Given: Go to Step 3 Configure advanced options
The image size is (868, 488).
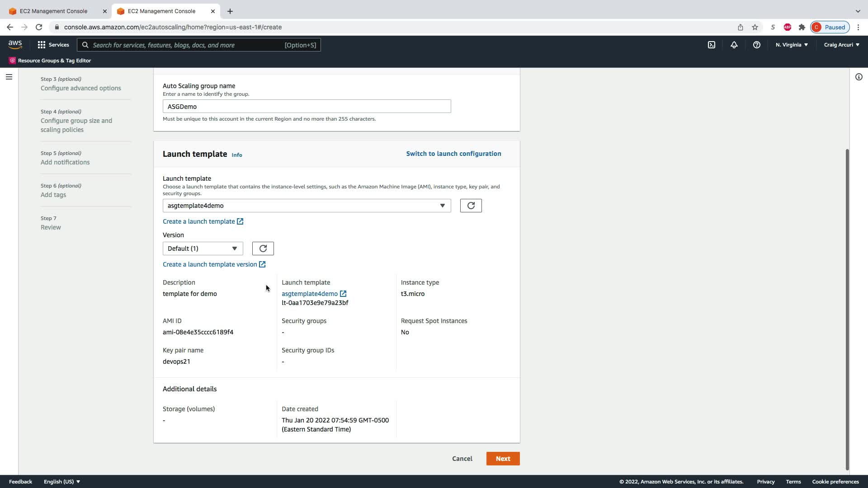Looking at the screenshot, I should (80, 88).
